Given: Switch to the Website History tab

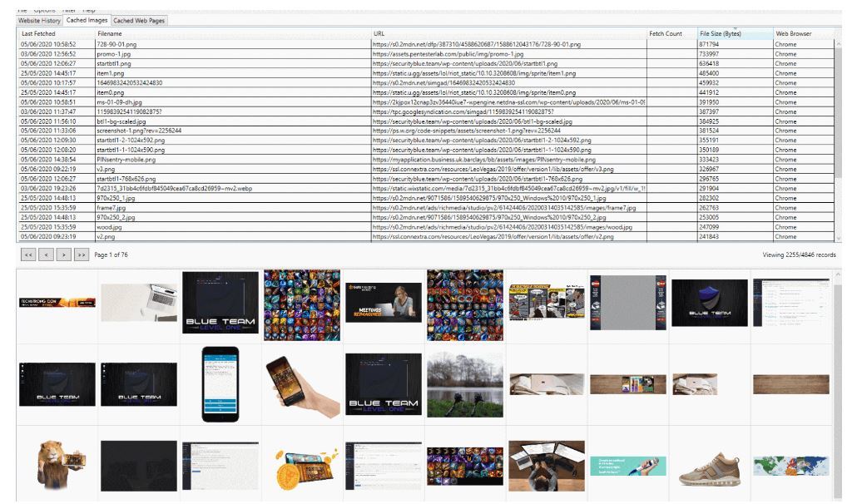Looking at the screenshot, I should 39,21.
